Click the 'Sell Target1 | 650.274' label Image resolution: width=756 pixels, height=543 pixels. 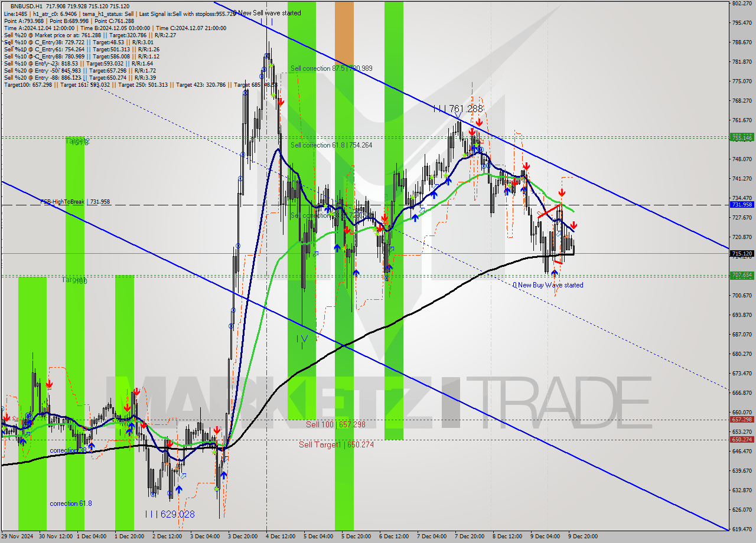tap(336, 444)
